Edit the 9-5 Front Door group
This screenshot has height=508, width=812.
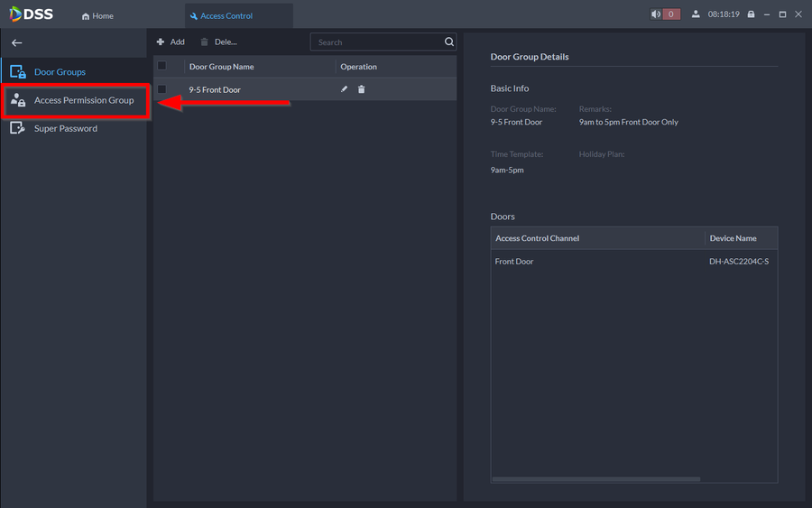point(344,89)
